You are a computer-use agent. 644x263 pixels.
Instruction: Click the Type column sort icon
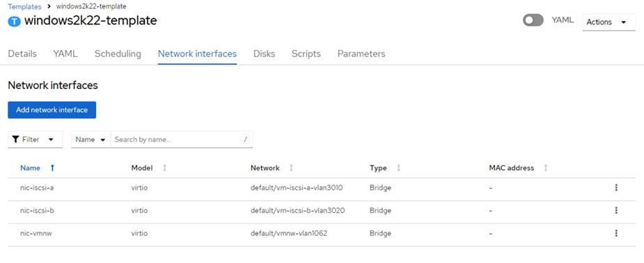(398, 168)
